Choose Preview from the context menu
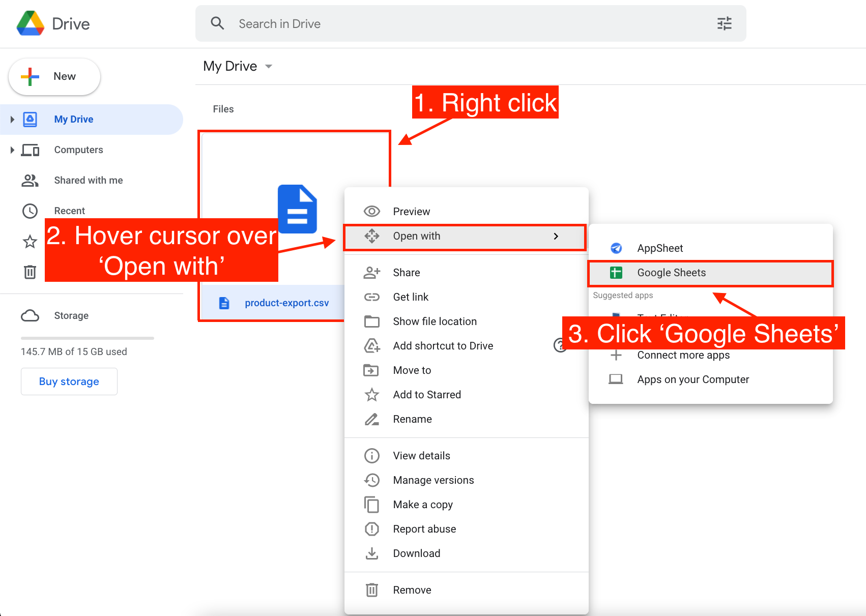Viewport: 866px width, 616px height. point(466,212)
